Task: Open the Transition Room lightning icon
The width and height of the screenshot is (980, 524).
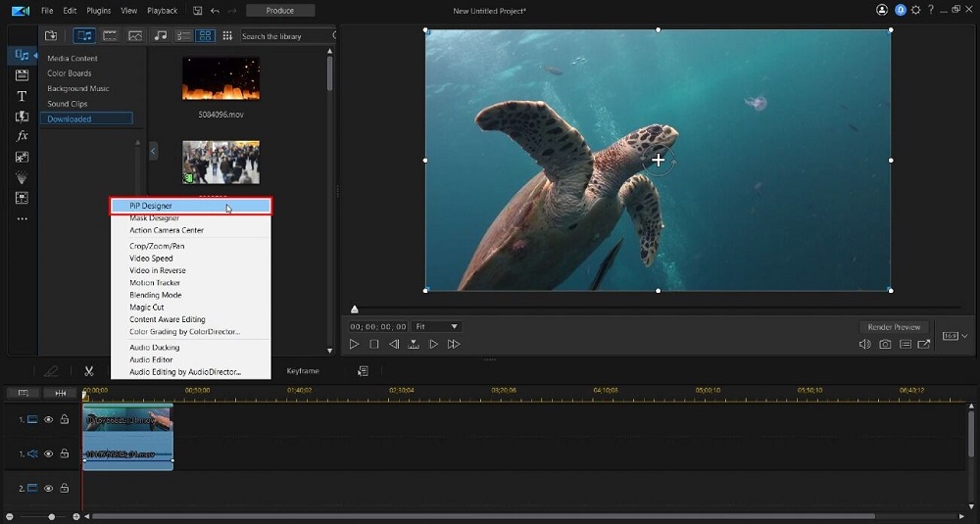Action: click(x=22, y=117)
